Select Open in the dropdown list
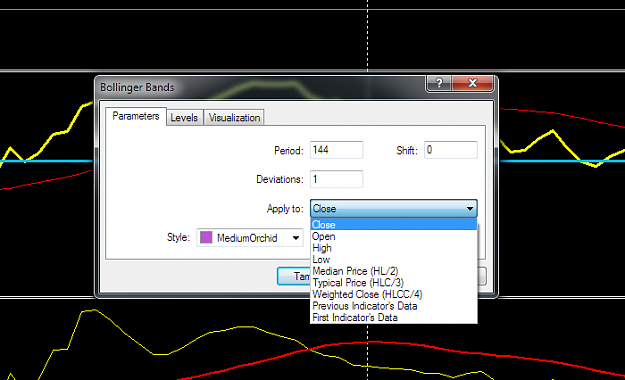625x380 pixels. (393, 236)
